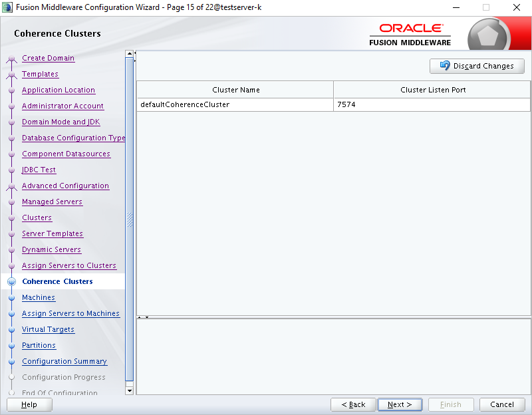The image size is (532, 415).
Task: Click the Virtual Targets step bullet icon
Action: click(x=11, y=330)
